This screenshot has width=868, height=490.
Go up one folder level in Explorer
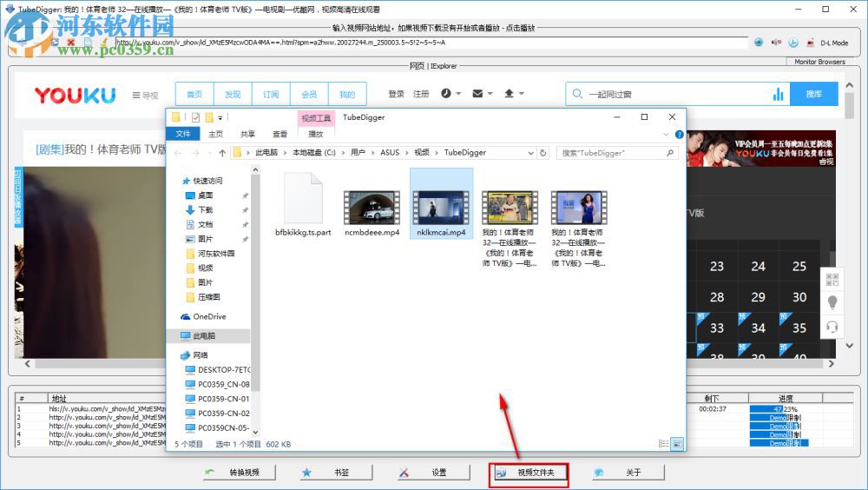coord(222,153)
